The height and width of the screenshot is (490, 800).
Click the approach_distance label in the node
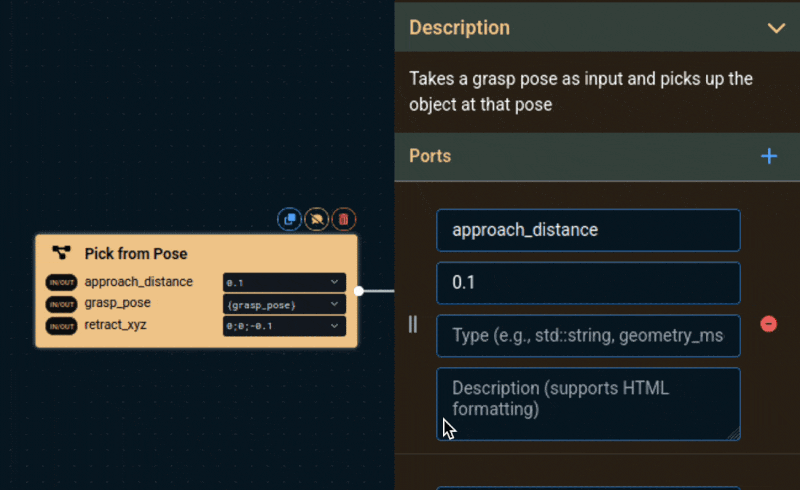tap(138, 282)
